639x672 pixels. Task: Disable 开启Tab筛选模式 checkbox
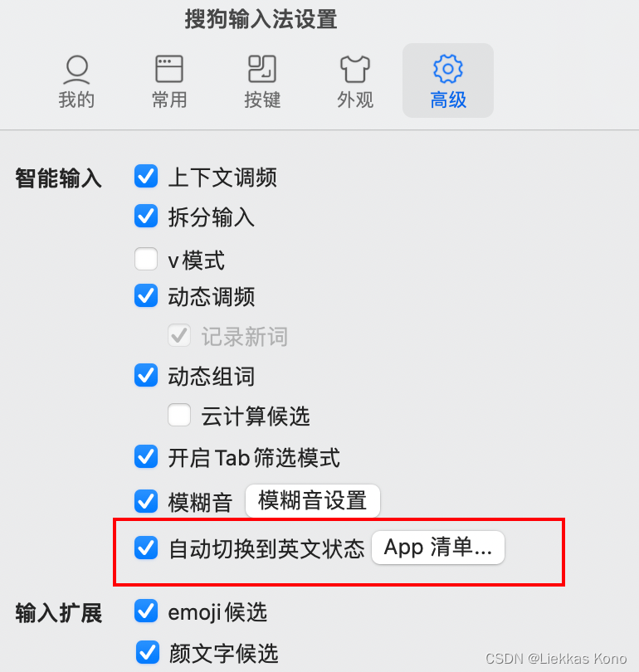[146, 456]
